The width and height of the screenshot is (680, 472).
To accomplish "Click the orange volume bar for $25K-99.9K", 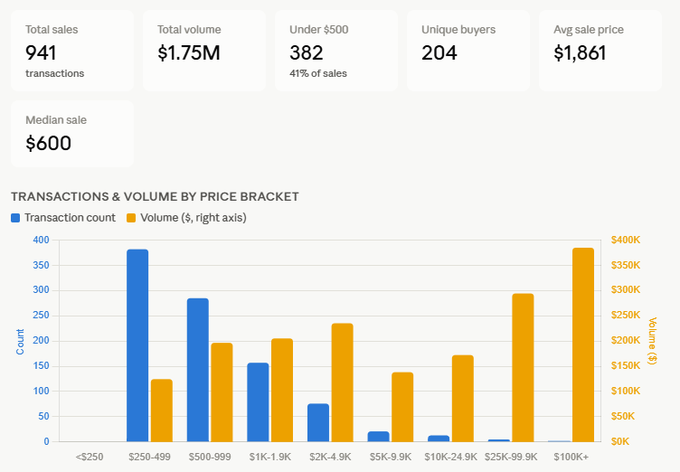I will [x=523, y=367].
